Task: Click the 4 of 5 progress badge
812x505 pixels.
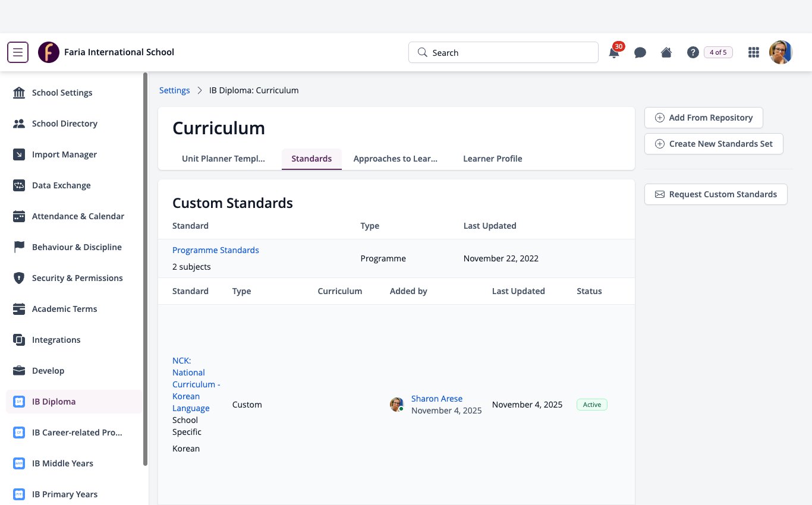Action: (718, 52)
